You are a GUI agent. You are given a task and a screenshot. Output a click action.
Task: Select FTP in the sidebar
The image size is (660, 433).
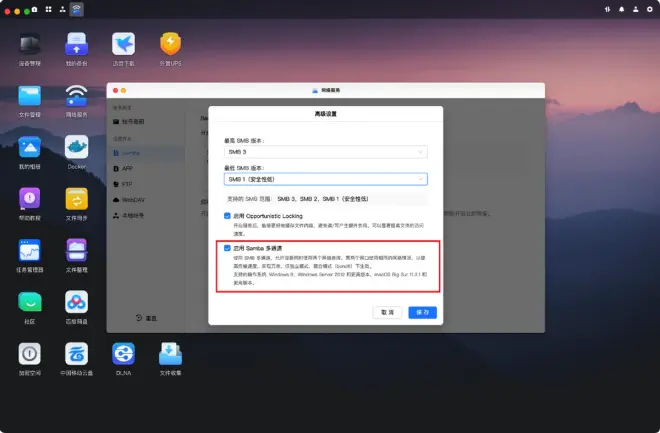coord(127,183)
